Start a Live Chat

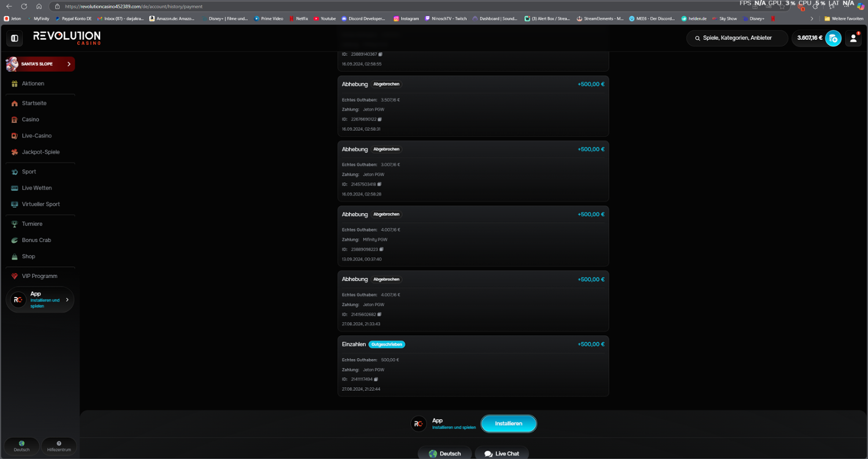click(x=502, y=453)
